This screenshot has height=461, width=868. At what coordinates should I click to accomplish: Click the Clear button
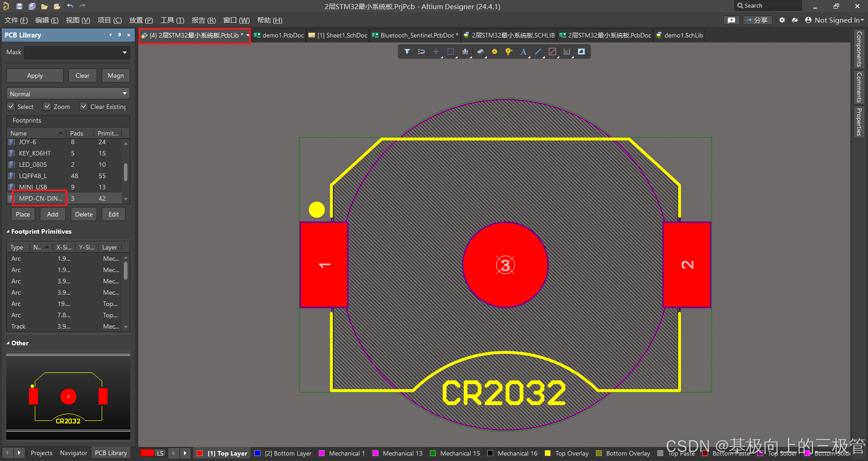click(x=82, y=75)
